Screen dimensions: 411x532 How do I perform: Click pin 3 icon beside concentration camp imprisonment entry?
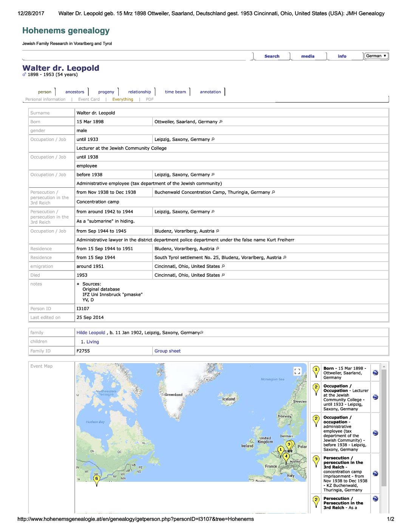coord(316,461)
